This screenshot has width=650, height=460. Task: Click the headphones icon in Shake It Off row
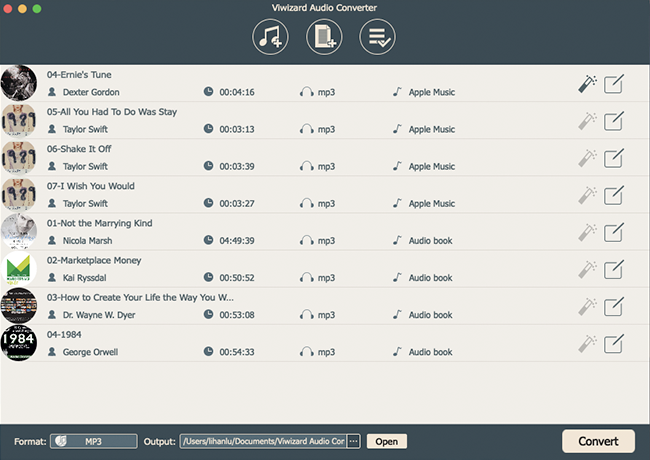(x=306, y=166)
